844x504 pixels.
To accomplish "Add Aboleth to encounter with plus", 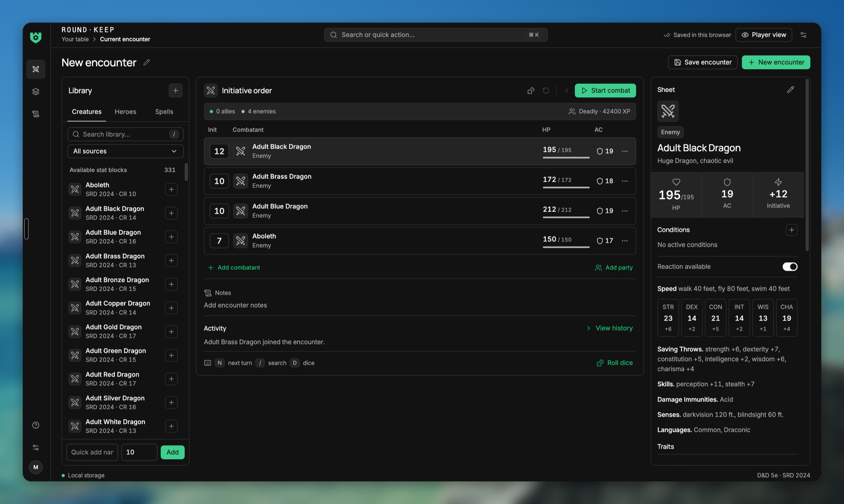I will pos(171,189).
